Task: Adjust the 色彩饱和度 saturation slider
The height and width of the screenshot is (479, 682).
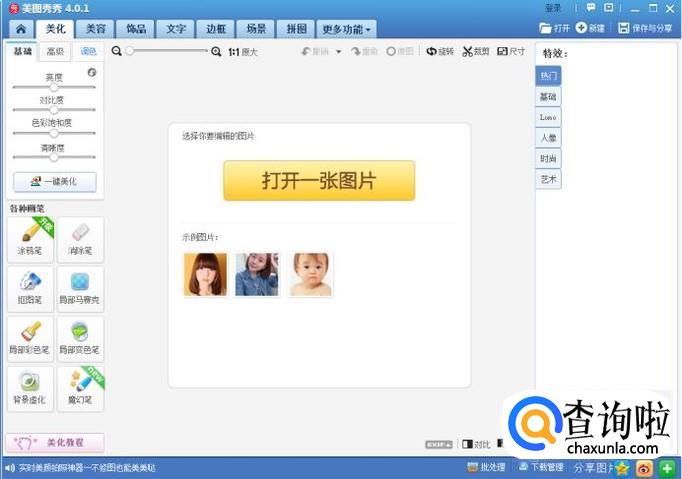Action: click(54, 133)
